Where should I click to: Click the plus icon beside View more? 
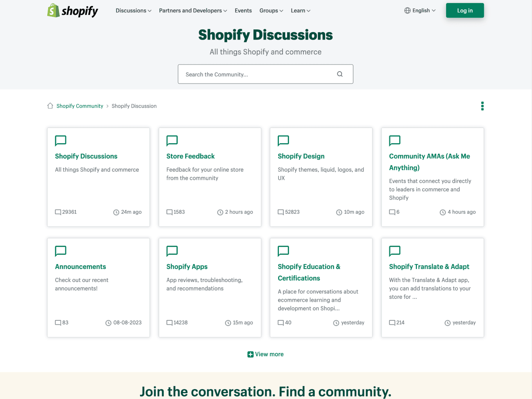tap(250, 354)
